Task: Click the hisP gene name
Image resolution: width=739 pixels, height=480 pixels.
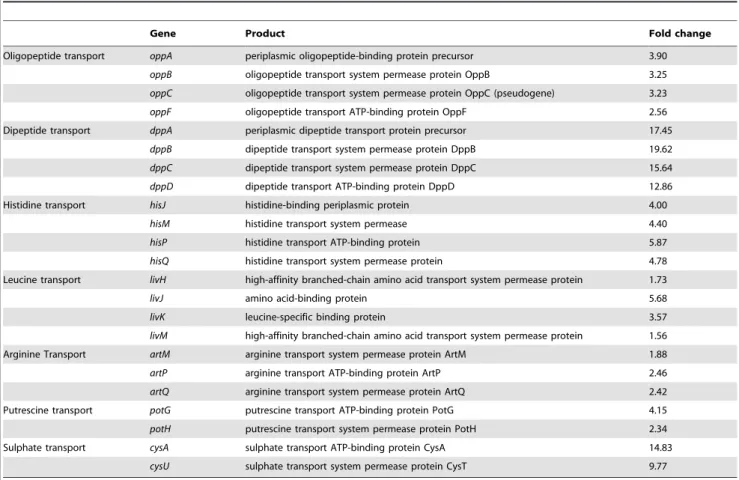Action: 158,242
